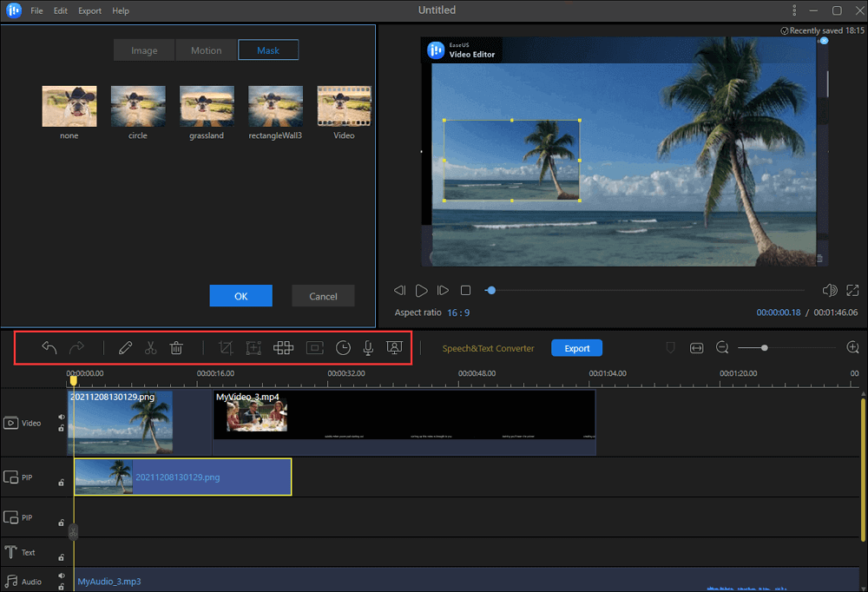The height and width of the screenshot is (592, 868).
Task: Open the three-dot options menu in title bar
Action: [x=794, y=10]
